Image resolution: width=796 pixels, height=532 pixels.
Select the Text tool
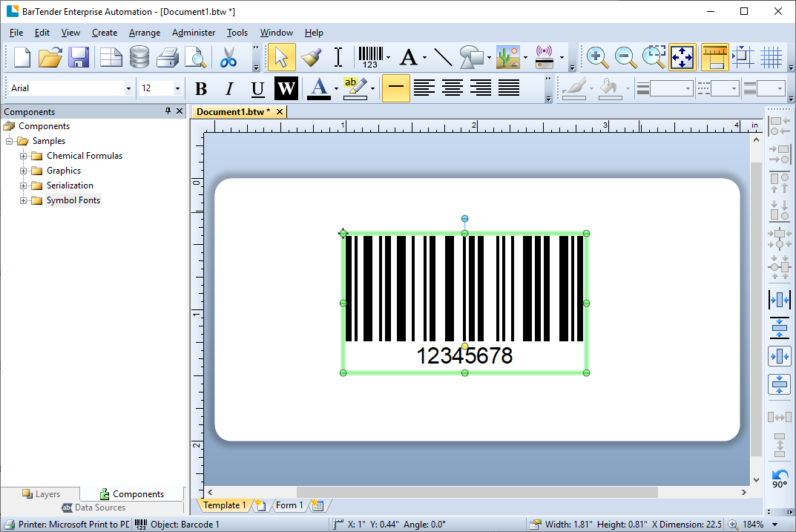coord(409,56)
